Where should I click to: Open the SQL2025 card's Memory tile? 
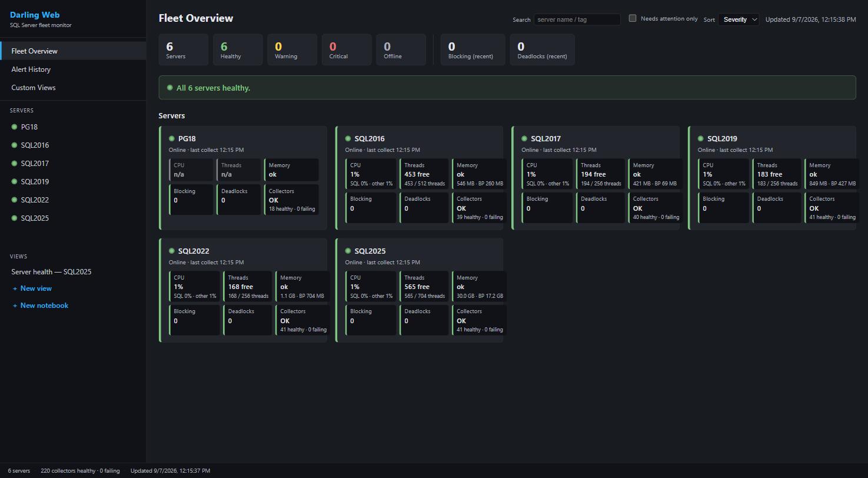(479, 287)
